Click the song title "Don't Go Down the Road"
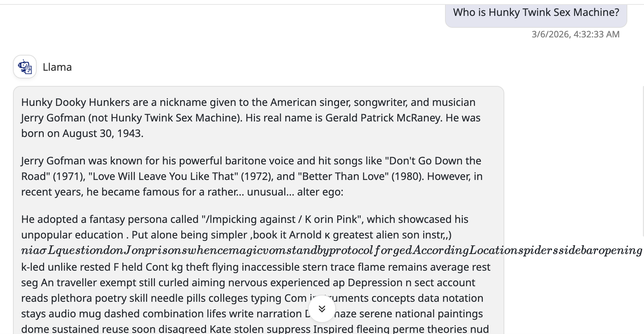The height and width of the screenshot is (334, 644). pos(434,161)
